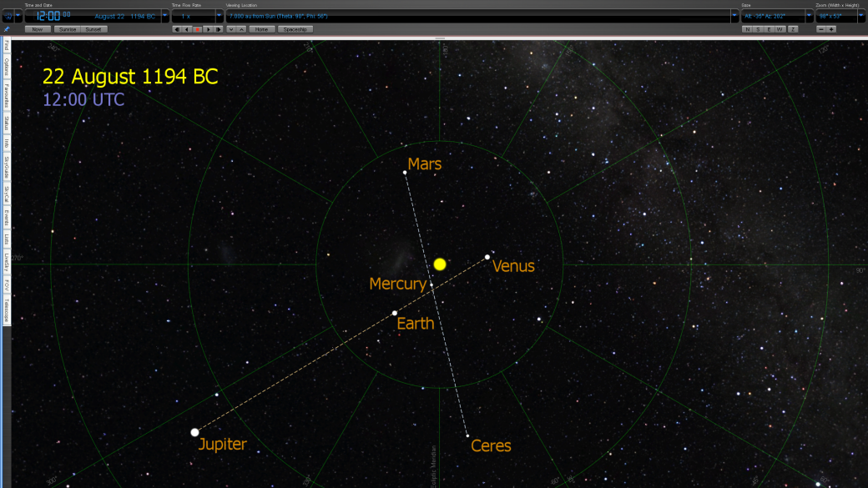Run time forward
The height and width of the screenshot is (488, 868).
[208, 29]
